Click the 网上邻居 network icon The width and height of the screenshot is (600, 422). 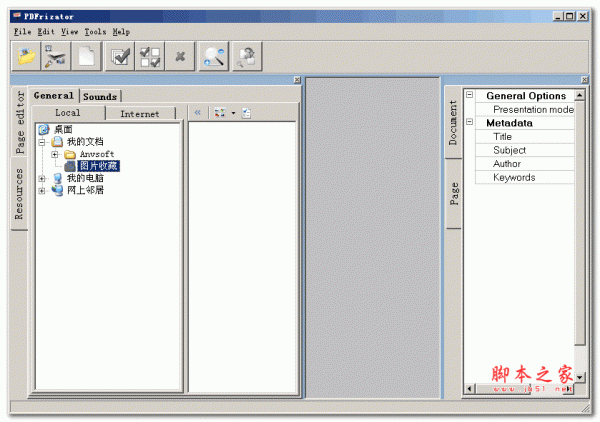[x=58, y=190]
